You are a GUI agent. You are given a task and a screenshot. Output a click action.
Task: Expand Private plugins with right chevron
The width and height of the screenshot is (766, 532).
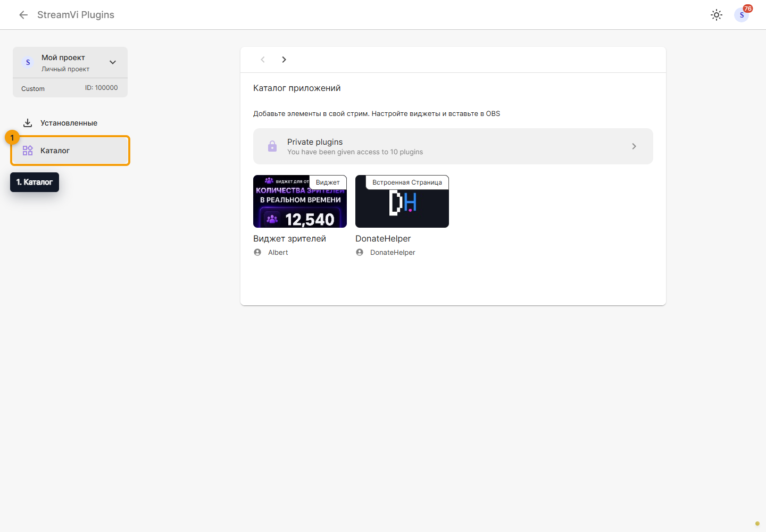point(634,146)
